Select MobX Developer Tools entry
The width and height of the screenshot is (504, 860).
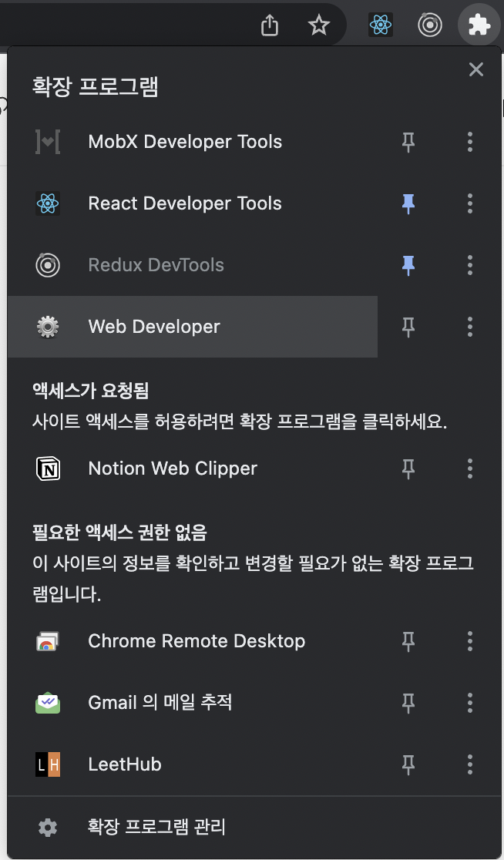(193, 142)
